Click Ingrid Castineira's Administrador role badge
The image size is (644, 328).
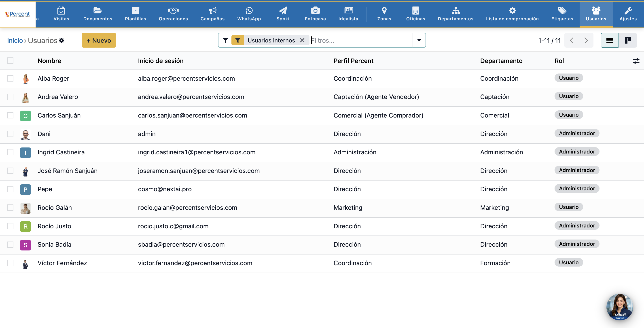coord(577,152)
